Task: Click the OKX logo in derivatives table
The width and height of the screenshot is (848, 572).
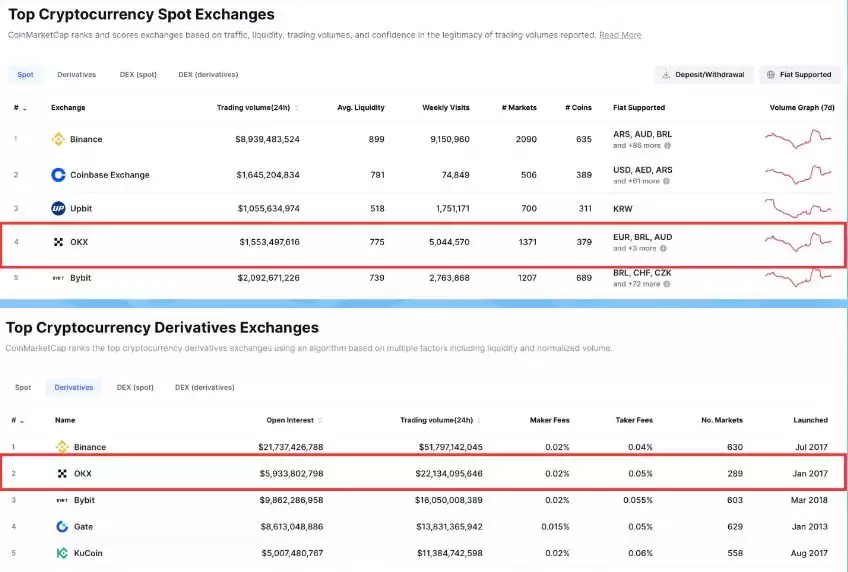Action: click(62, 473)
